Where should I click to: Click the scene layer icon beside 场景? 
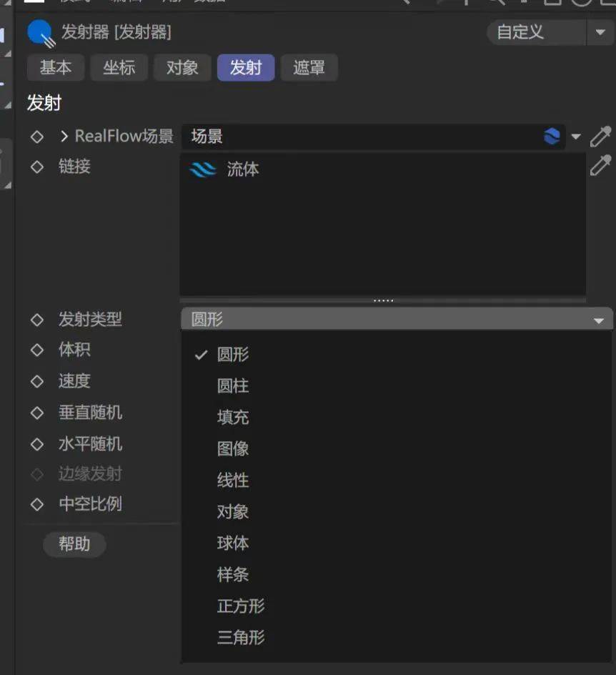point(551,136)
